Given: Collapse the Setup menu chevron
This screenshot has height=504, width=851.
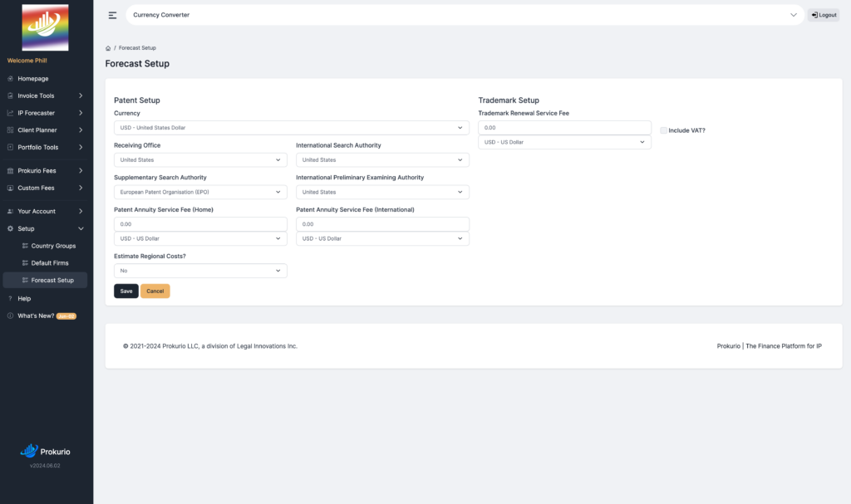Looking at the screenshot, I should [x=81, y=229].
